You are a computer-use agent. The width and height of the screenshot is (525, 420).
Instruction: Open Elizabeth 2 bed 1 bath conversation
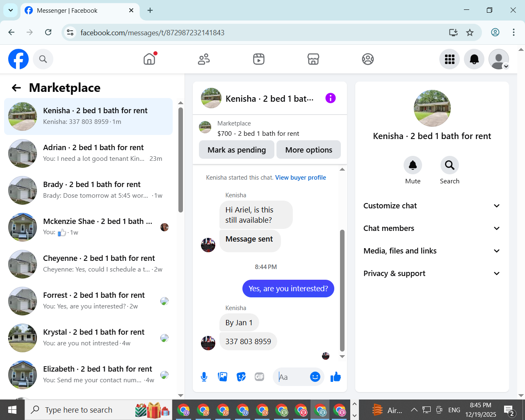[x=88, y=375]
